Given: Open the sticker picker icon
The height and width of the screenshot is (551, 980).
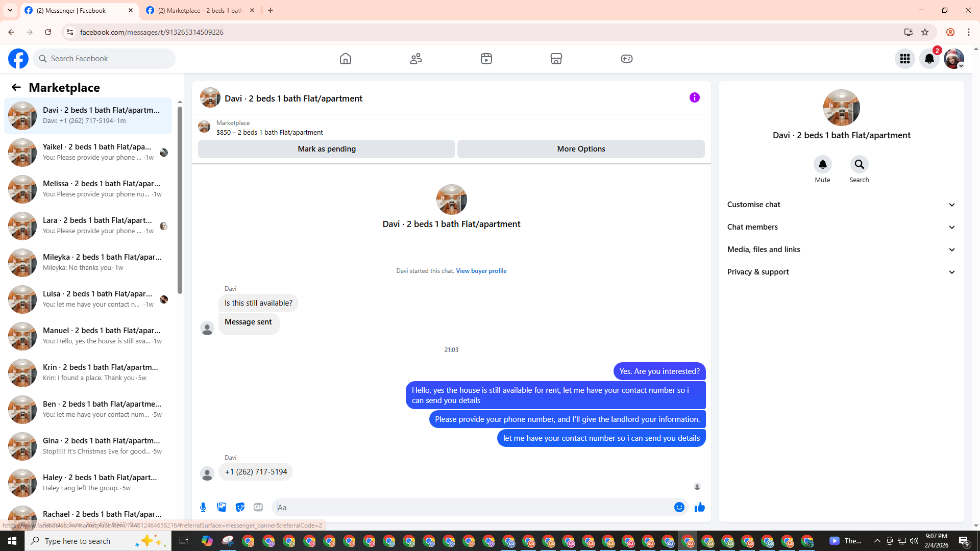Looking at the screenshot, I should coord(240,507).
